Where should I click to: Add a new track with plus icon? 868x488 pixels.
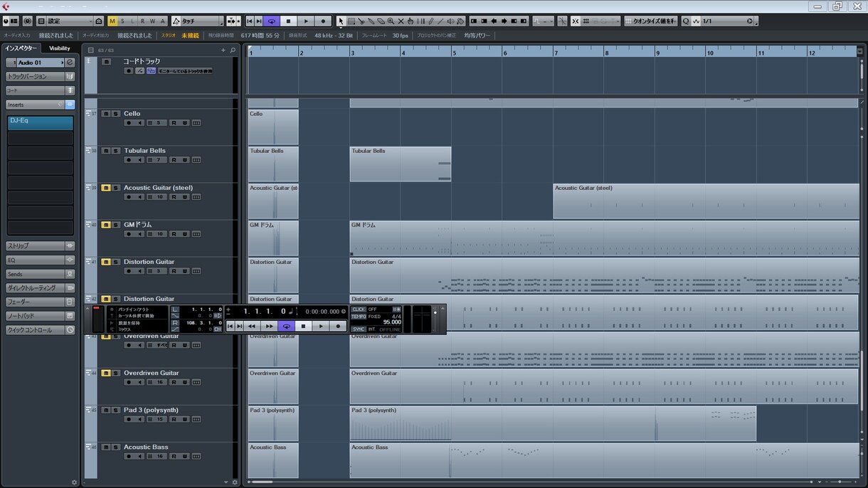pyautogui.click(x=223, y=51)
